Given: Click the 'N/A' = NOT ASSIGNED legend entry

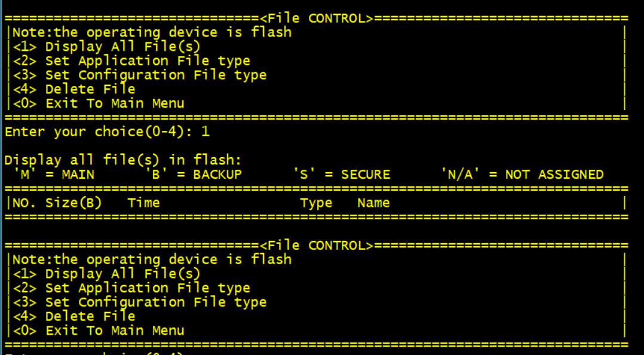Looking at the screenshot, I should pos(522,175).
